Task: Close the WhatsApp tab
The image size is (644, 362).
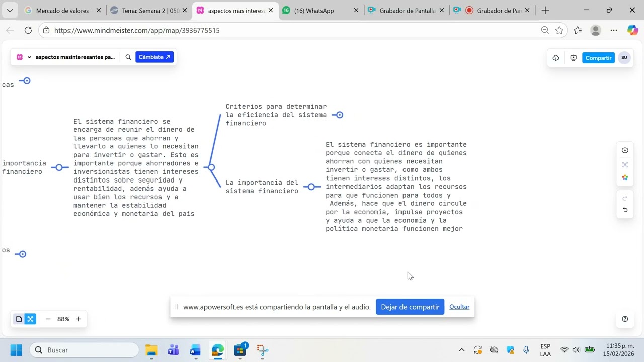Action: tap(356, 10)
